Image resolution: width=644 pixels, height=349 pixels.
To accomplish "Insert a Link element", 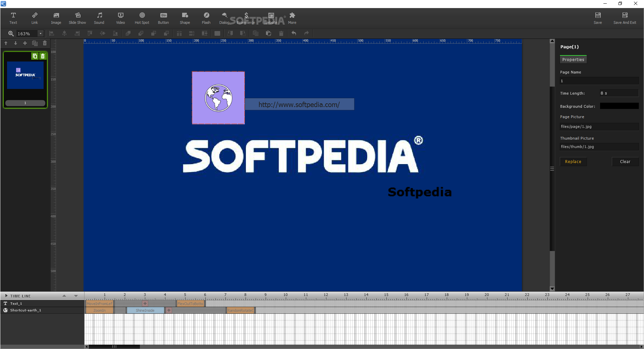I will (35, 18).
